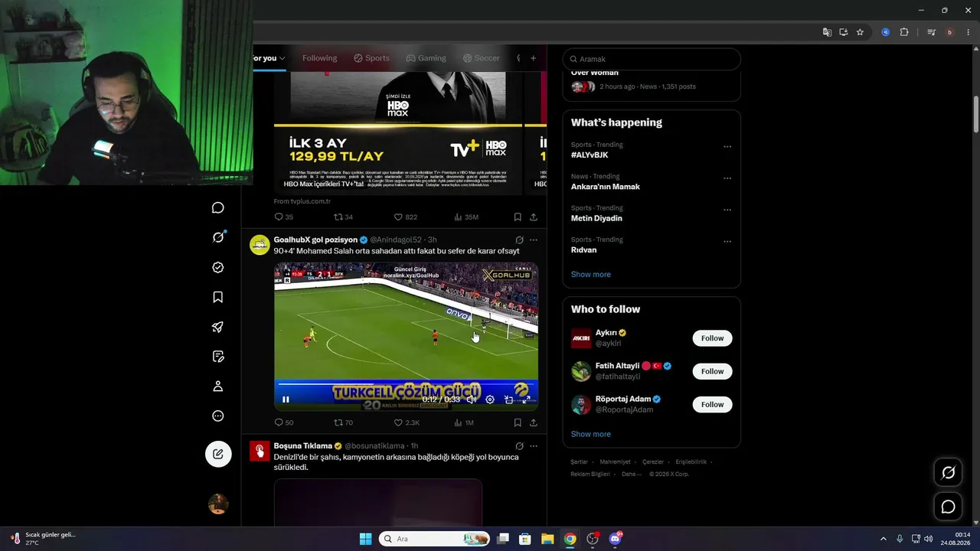Open the floating Grok button
Viewport: 980px width, 551px height.
tap(948, 473)
